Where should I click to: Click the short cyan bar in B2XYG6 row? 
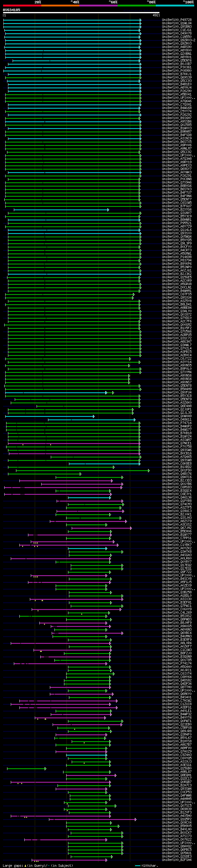coord(61,210)
